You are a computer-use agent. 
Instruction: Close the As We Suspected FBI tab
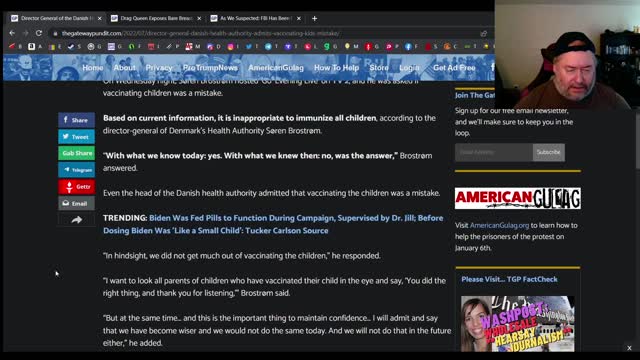click(299, 18)
